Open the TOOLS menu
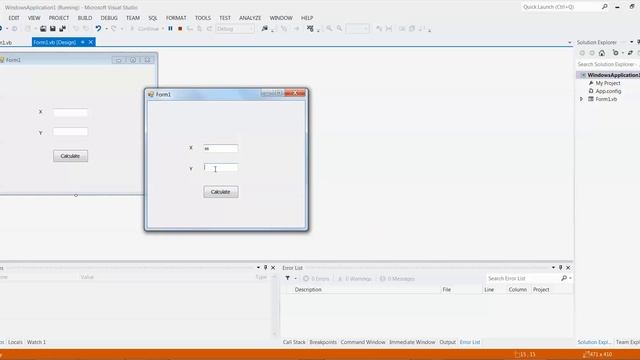 click(203, 18)
